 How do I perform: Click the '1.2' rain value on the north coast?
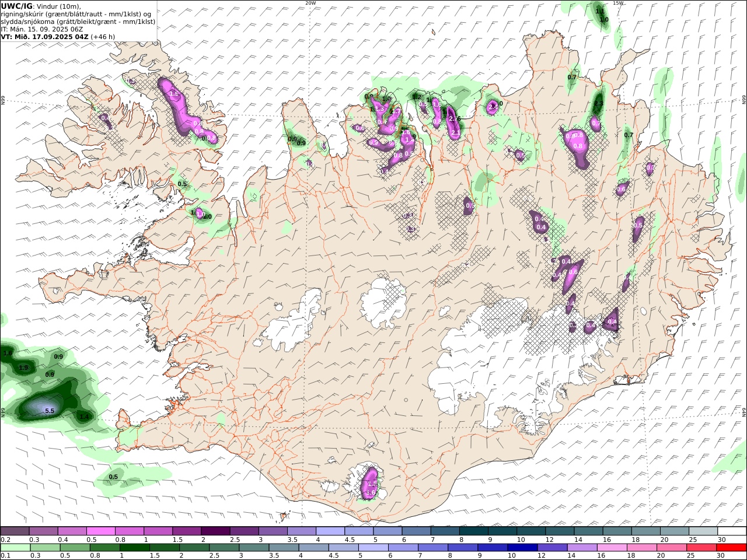pos(417,97)
